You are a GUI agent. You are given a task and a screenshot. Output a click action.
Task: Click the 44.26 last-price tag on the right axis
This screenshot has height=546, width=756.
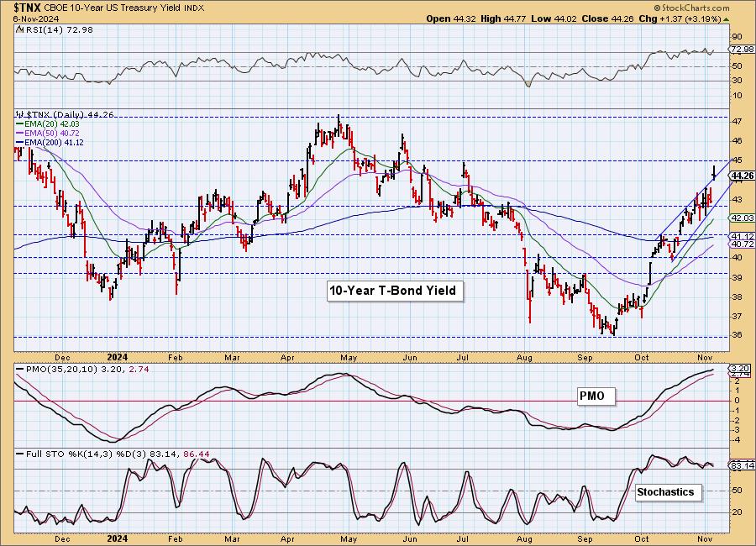[743, 176]
